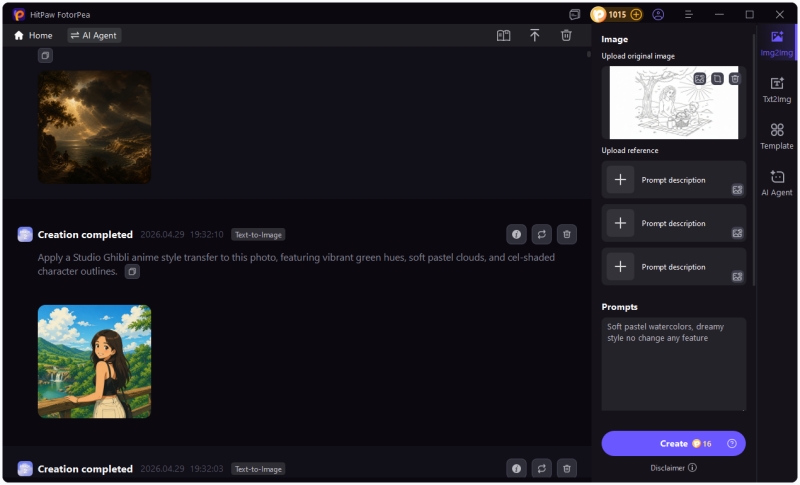
Task: Click the 'Upload reference' label
Action: [x=630, y=150]
